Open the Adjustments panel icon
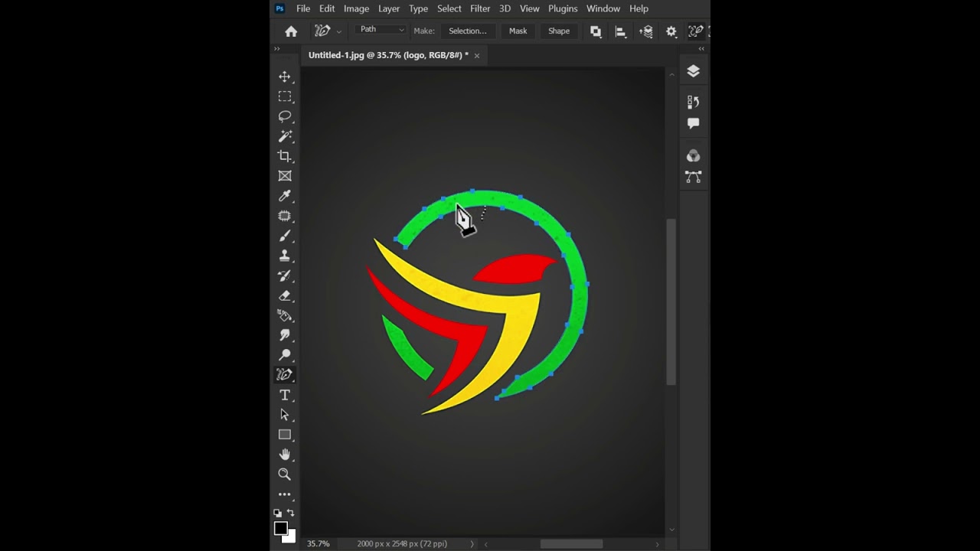This screenshot has height=551, width=980. (x=694, y=102)
